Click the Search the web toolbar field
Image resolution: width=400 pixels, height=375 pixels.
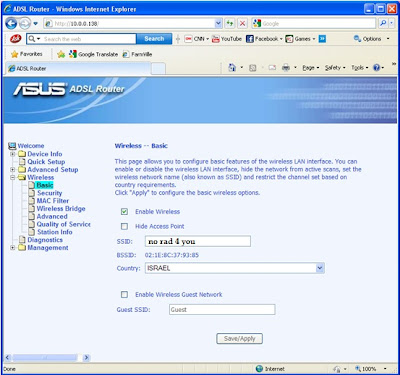(81, 39)
